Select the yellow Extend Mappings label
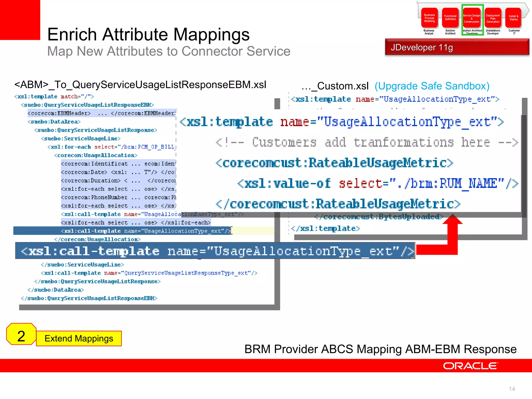Image resolution: width=532 pixels, height=399 pixels. pos(79,338)
